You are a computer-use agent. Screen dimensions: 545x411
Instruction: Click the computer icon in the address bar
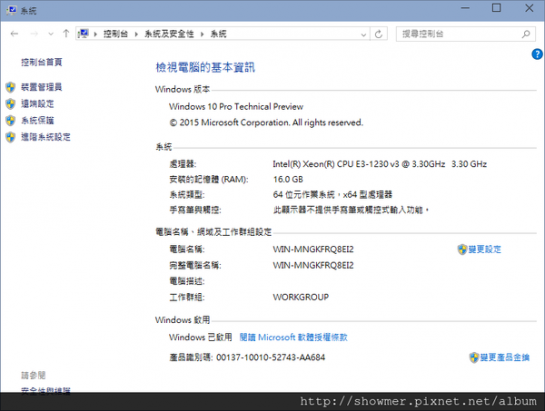coord(83,34)
